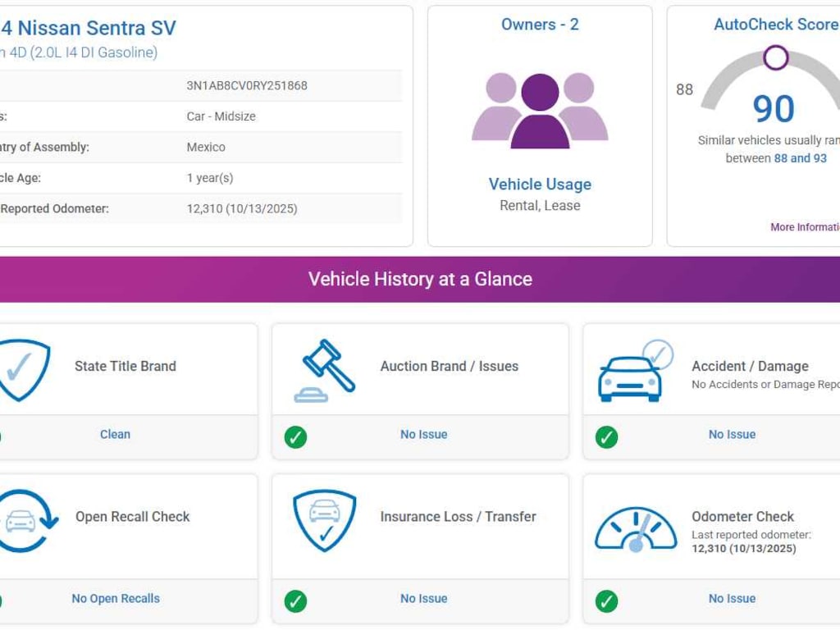Click the Vehicle Usage heading
The image size is (840, 630).
tap(540, 185)
